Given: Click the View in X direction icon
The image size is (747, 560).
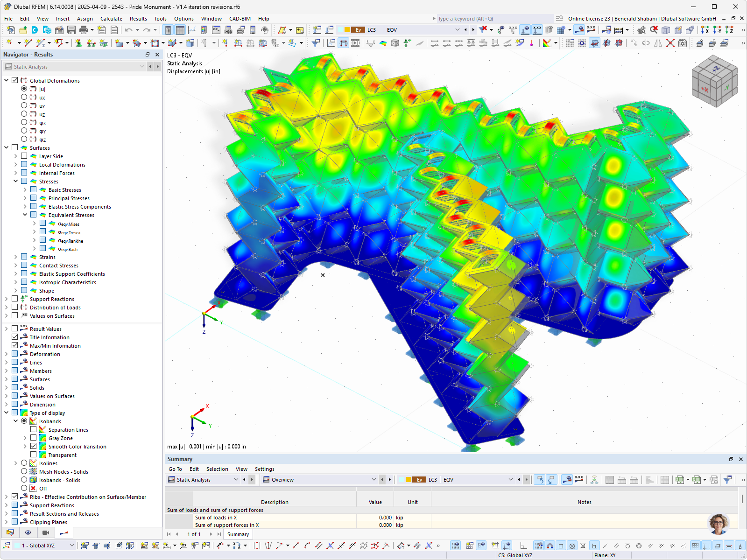Looking at the screenshot, I should point(705,30).
